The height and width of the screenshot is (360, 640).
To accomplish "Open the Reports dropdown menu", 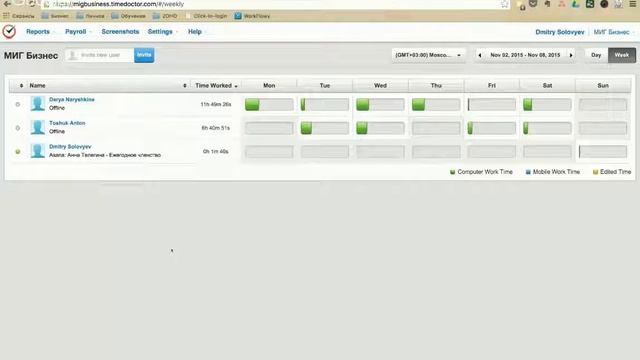I will point(40,31).
